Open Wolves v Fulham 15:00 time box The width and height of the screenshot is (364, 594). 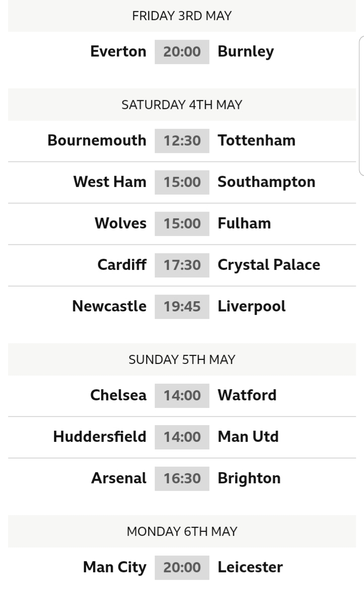(182, 224)
